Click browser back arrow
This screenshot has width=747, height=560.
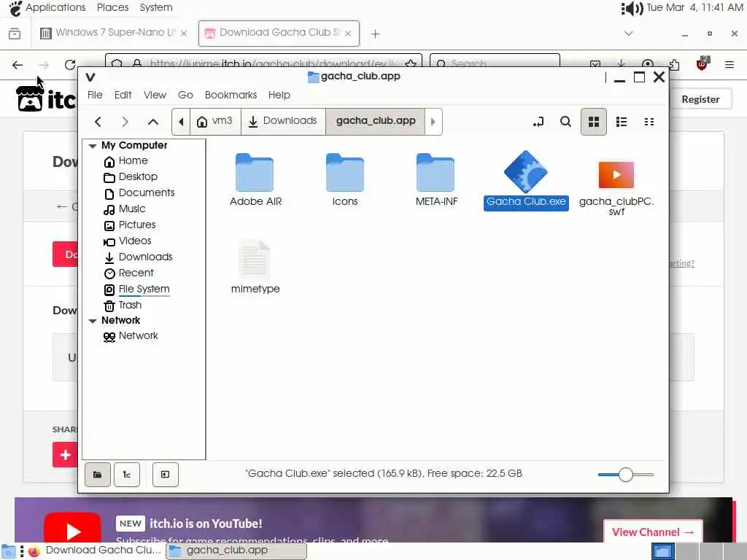18,65
